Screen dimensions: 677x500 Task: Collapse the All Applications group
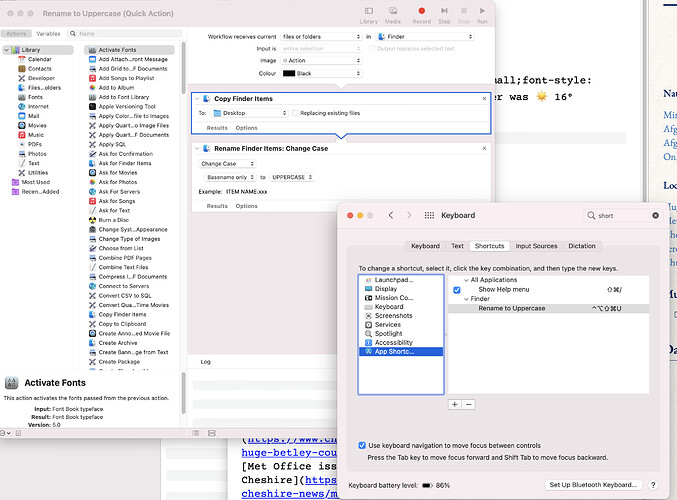[x=466, y=280]
